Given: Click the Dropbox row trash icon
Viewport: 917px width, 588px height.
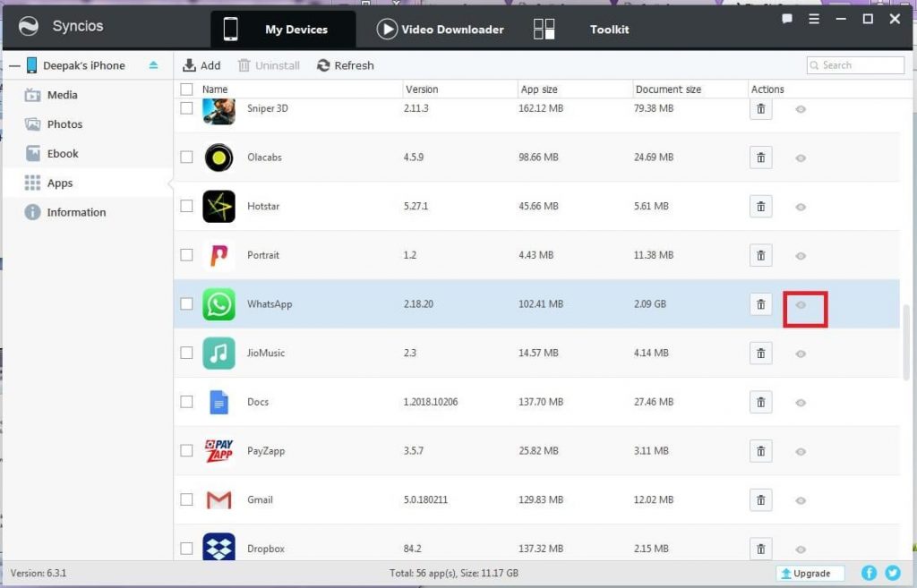Looking at the screenshot, I should pyautogui.click(x=760, y=549).
